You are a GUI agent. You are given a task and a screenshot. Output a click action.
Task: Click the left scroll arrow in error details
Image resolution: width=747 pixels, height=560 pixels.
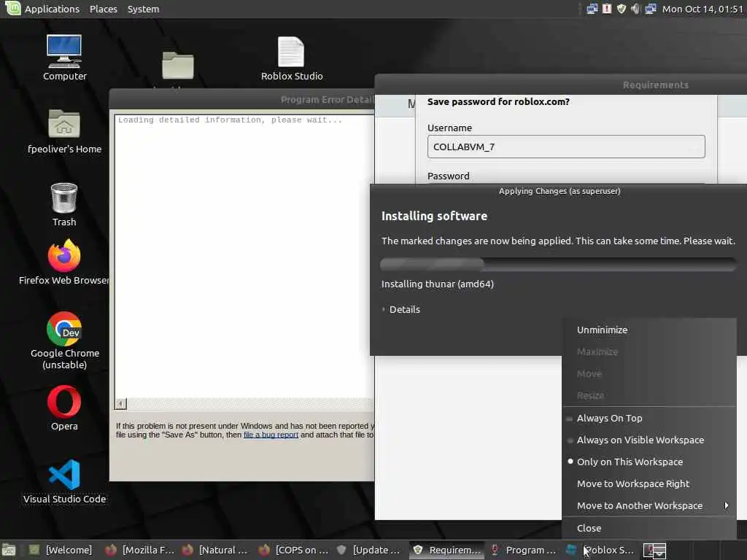pyautogui.click(x=120, y=403)
